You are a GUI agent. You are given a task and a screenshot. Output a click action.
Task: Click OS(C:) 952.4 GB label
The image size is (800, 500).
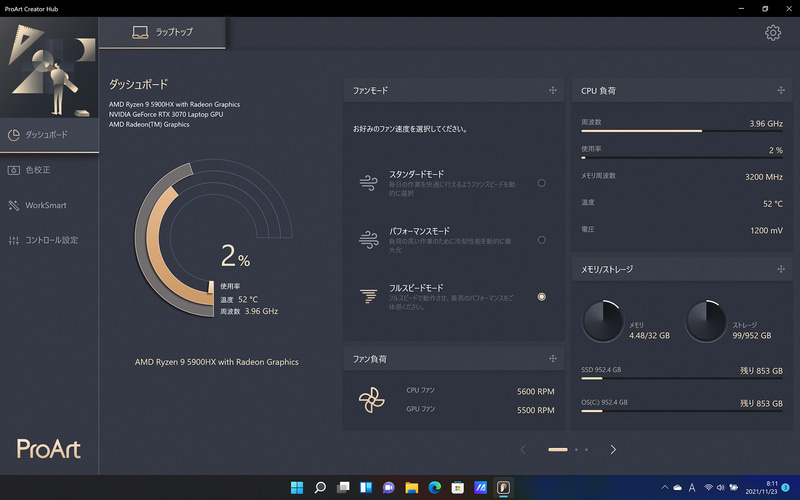(604, 402)
